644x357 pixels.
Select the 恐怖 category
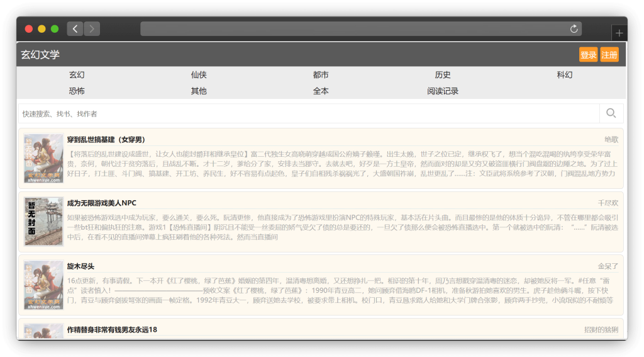tap(77, 91)
